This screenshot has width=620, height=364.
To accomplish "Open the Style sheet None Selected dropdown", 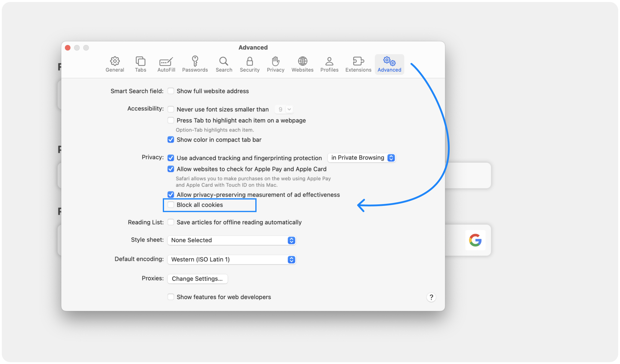I will click(x=232, y=240).
